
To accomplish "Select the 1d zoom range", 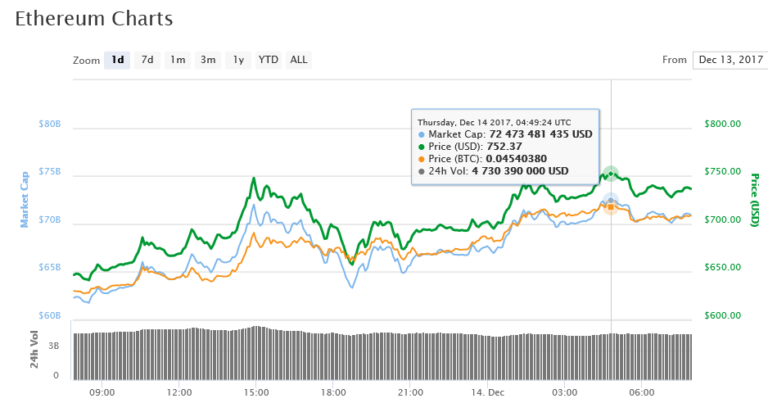I will pyautogui.click(x=117, y=60).
